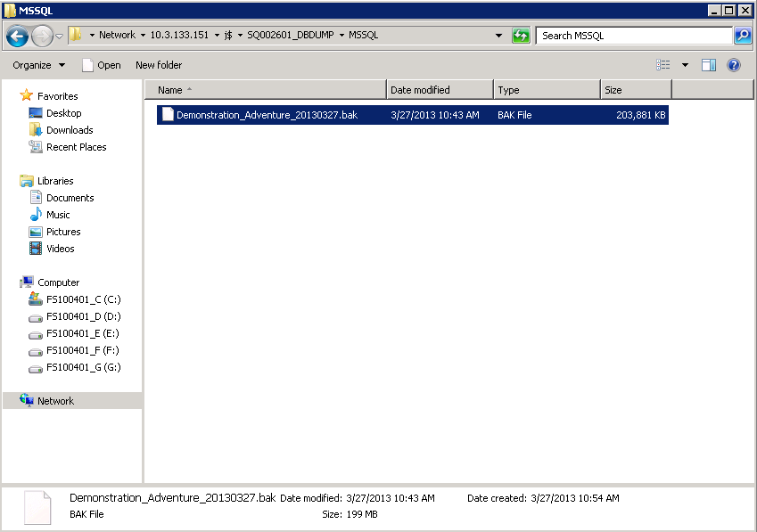Open the Help question mark icon
Screen dimensions: 757x532
point(733,65)
